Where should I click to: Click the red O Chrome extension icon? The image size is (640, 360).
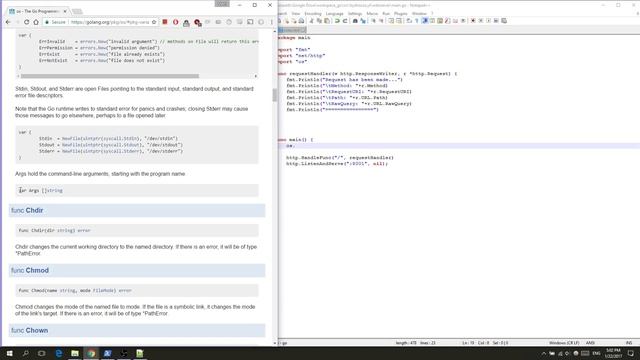click(176, 22)
